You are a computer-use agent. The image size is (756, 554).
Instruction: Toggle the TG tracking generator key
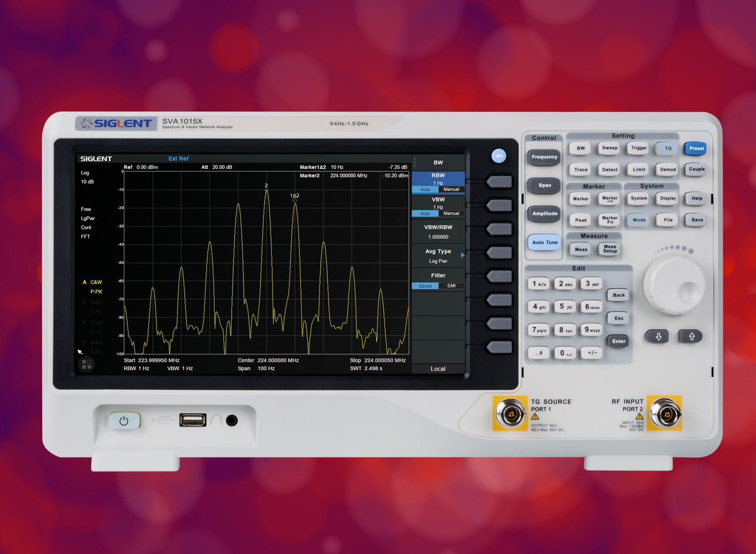(x=667, y=149)
